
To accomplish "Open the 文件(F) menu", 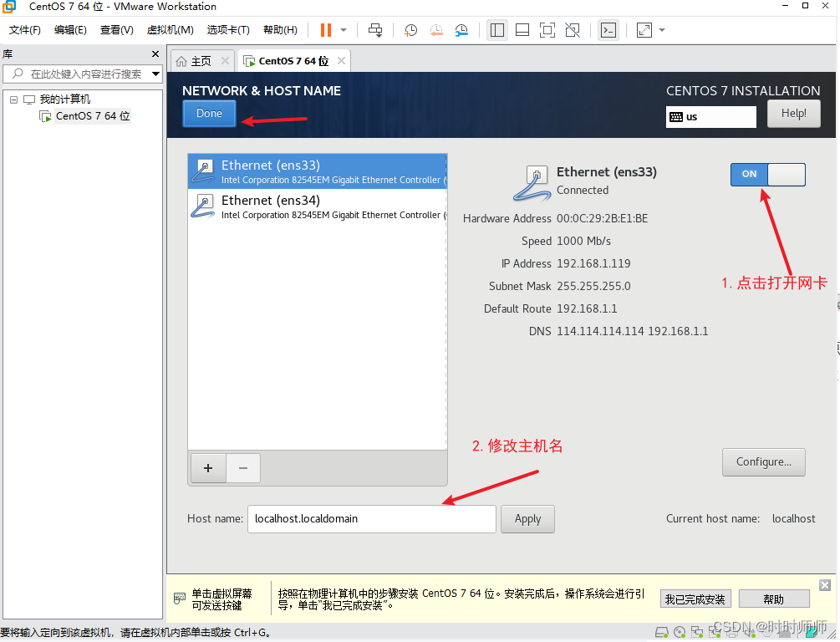I will point(24,30).
